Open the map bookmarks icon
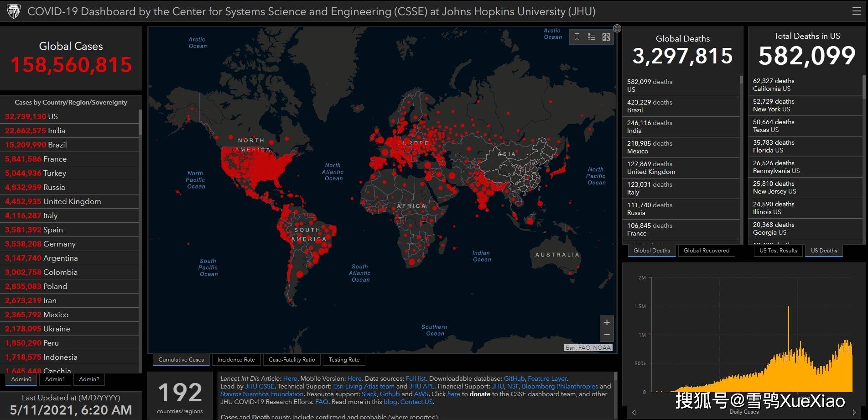The width and height of the screenshot is (868, 420). click(x=577, y=37)
